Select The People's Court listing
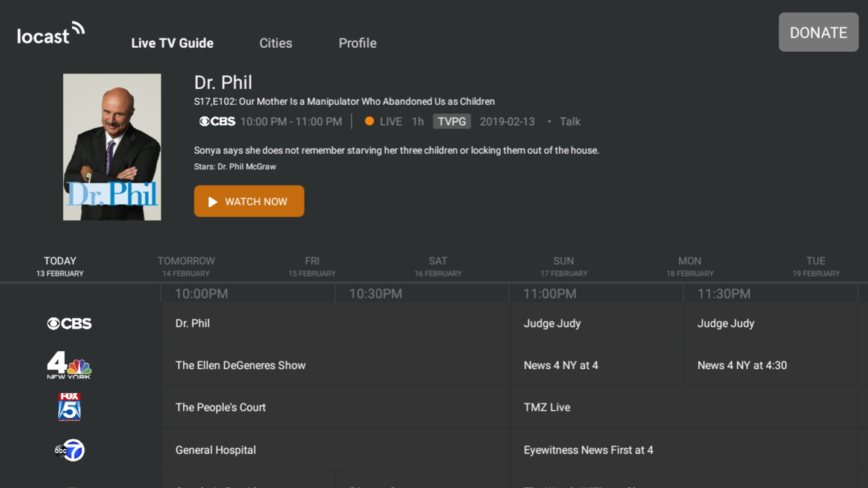This screenshot has height=488, width=868. tap(336, 407)
